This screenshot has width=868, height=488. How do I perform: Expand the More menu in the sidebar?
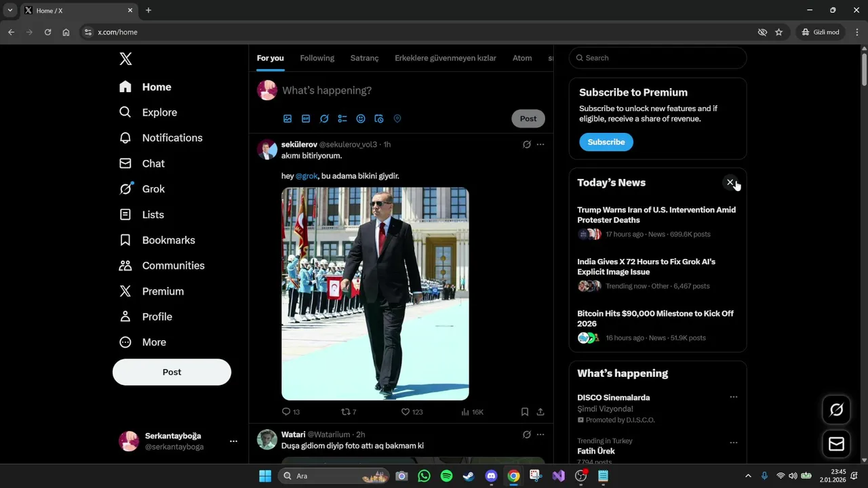142,342
